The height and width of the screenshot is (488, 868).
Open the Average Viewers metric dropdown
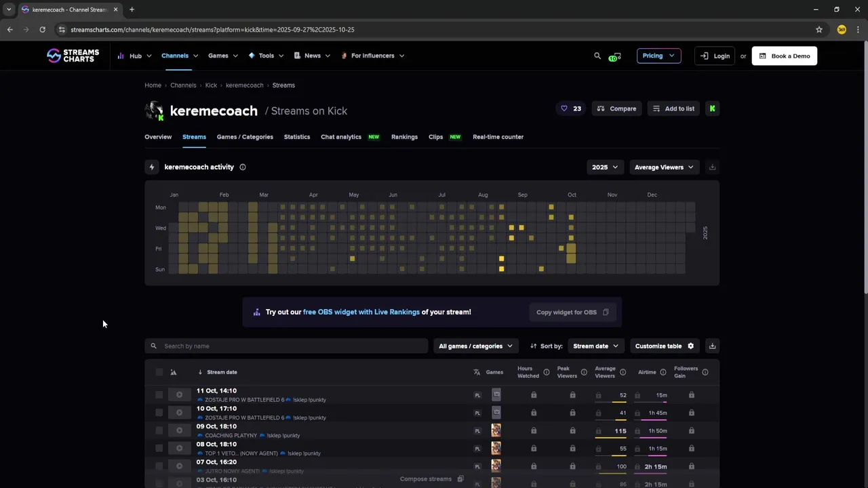click(x=664, y=167)
